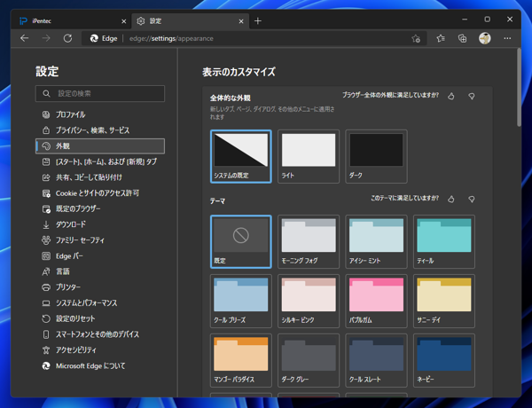The height and width of the screenshot is (408, 532).
Task: Close the 設定 tab
Action: [241, 21]
